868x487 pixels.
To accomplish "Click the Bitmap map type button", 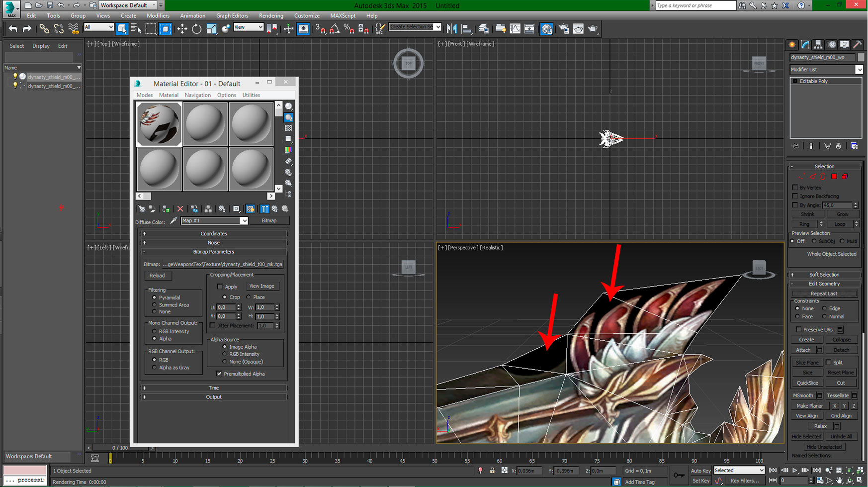I will (x=269, y=220).
